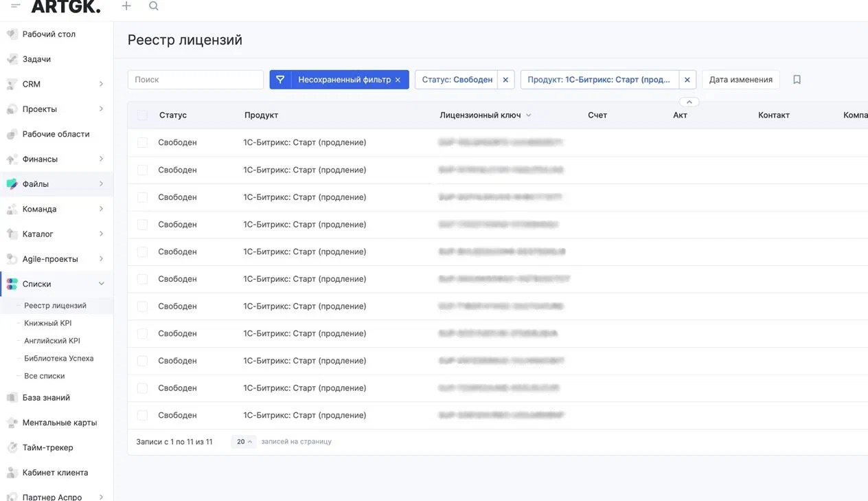This screenshot has width=868, height=501.
Task: Collapse sidebar with the hamburger icon
Action: (15, 6)
